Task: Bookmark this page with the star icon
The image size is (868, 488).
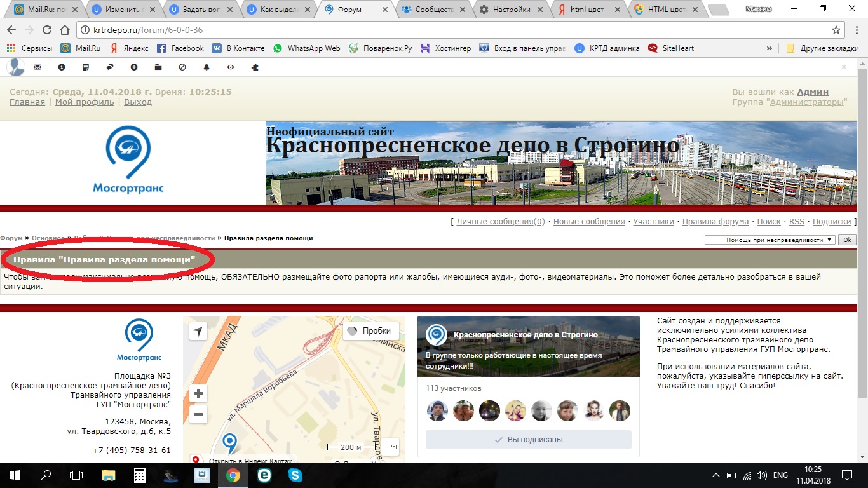Action: pyautogui.click(x=836, y=30)
